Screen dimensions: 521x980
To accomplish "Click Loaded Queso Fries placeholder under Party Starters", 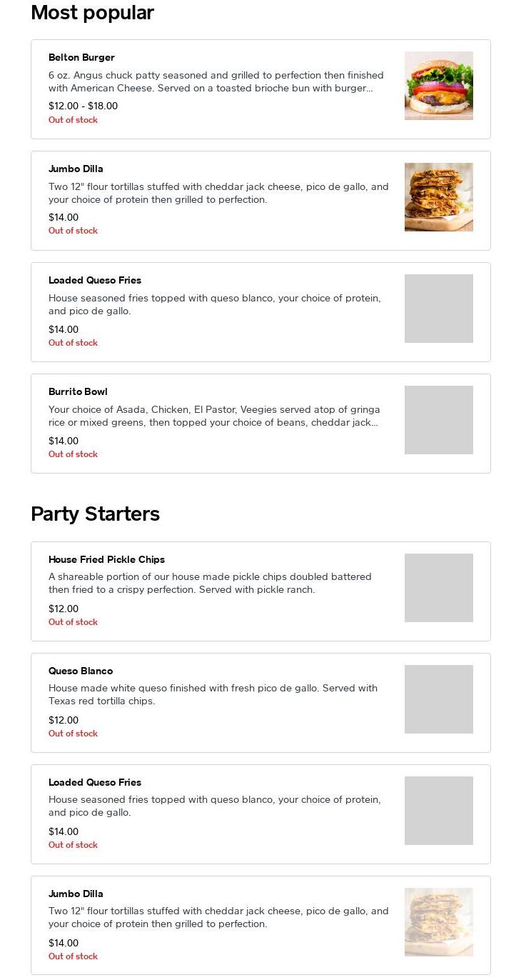I will point(438,811).
